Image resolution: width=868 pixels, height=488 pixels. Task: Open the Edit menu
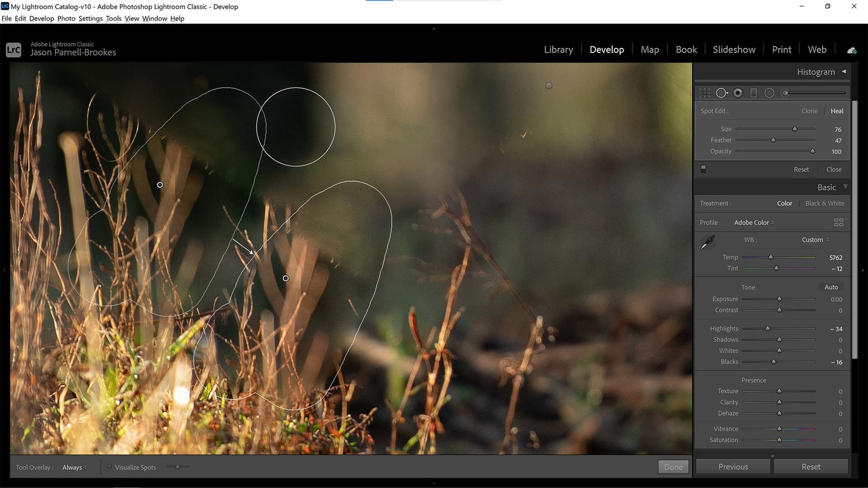pos(20,19)
